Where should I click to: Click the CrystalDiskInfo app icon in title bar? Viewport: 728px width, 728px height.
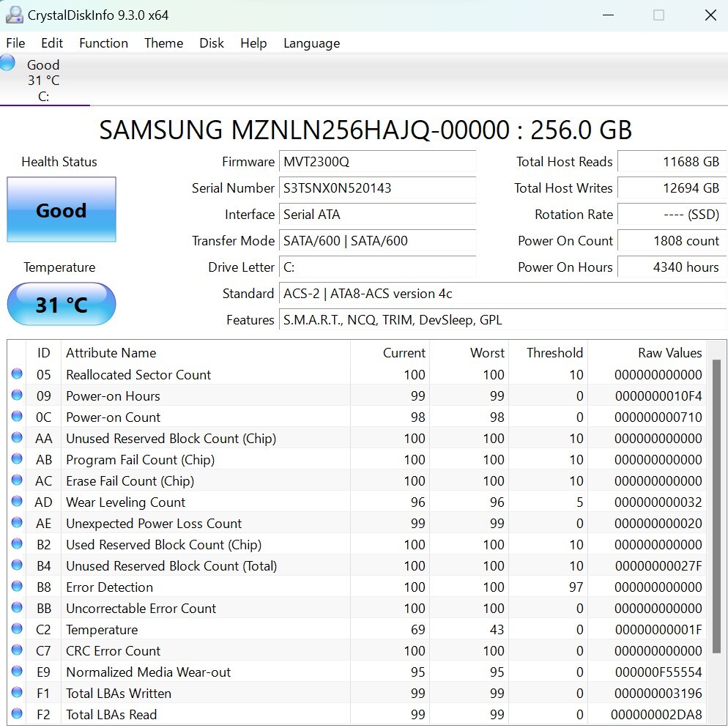tap(14, 15)
